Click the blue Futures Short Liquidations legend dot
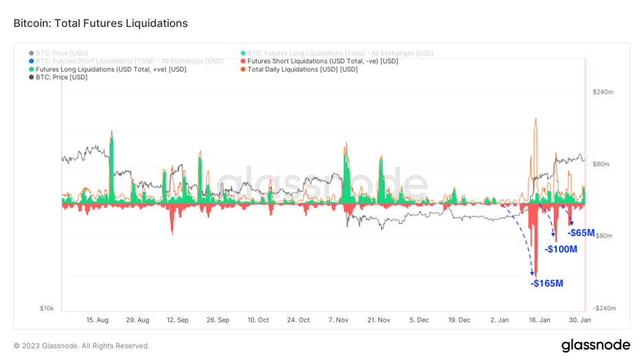 32,61
